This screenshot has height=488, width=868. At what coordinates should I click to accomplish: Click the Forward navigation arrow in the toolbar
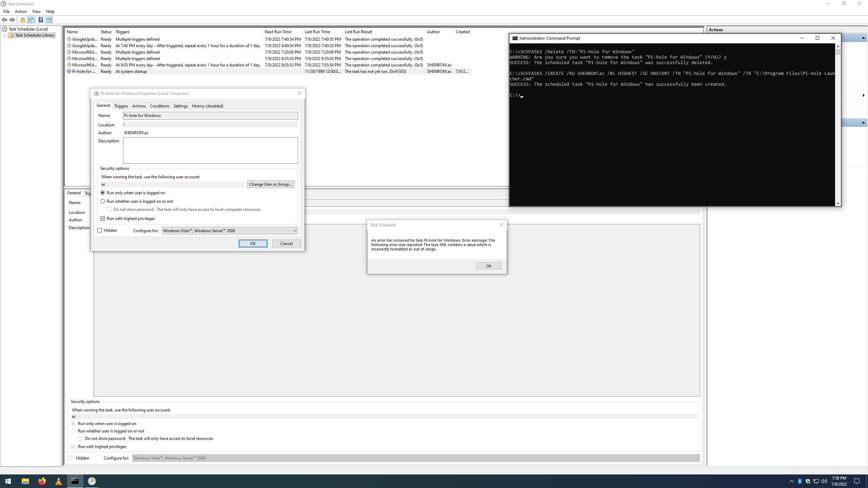pos(12,20)
